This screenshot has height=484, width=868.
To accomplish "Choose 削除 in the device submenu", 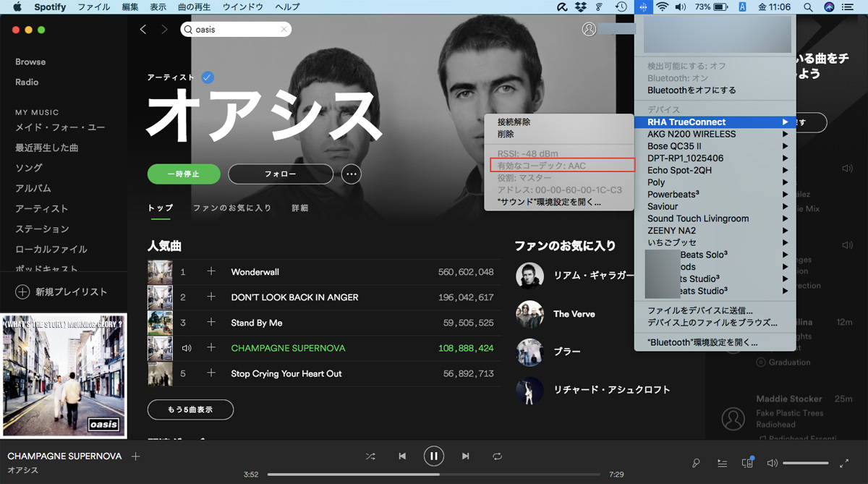I will tap(559, 134).
